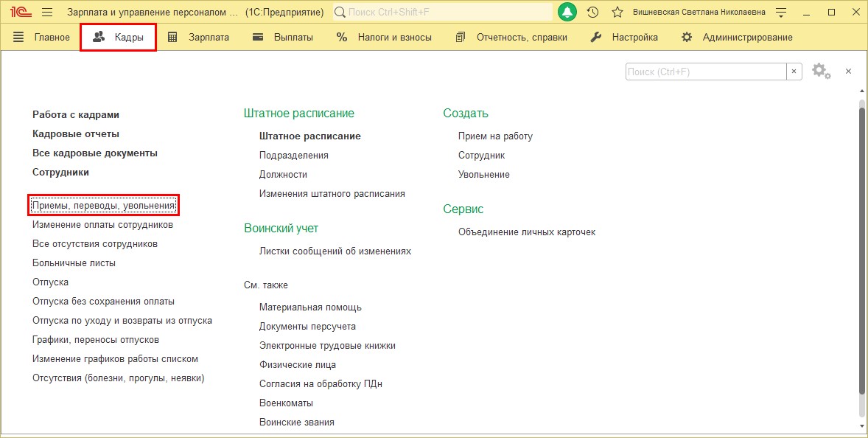This screenshot has width=868, height=438.
Task: Open the Настройка section
Action: point(635,37)
